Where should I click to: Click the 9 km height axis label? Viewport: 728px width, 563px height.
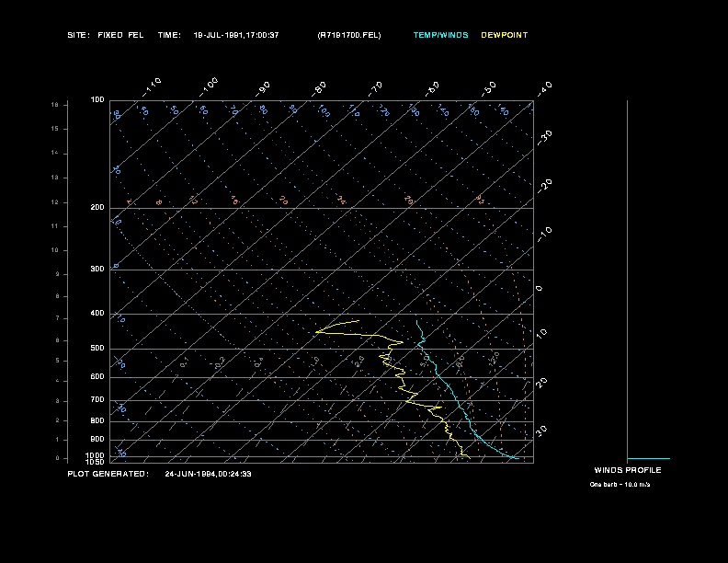[x=58, y=274]
